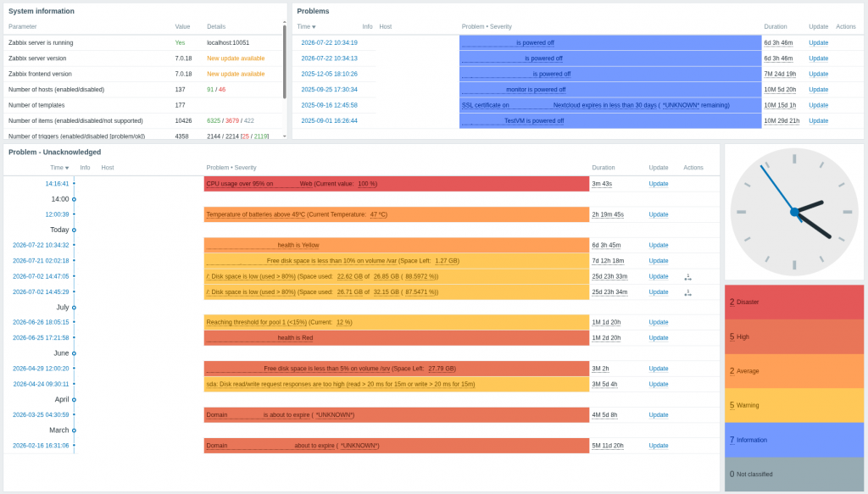Click Update for 2026-07-02 14:45:29 problem
Image resolution: width=868 pixels, height=494 pixels.
tap(658, 292)
